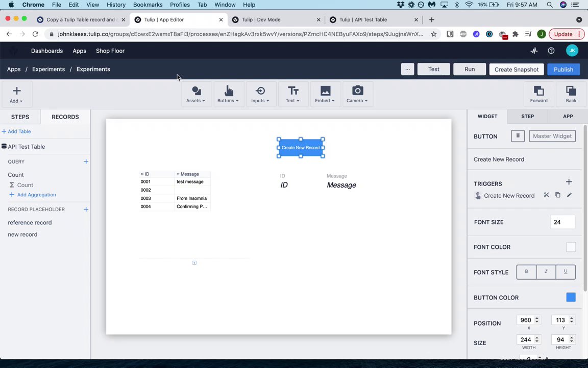
Task: Switch to the STEPS tab
Action: click(20, 117)
